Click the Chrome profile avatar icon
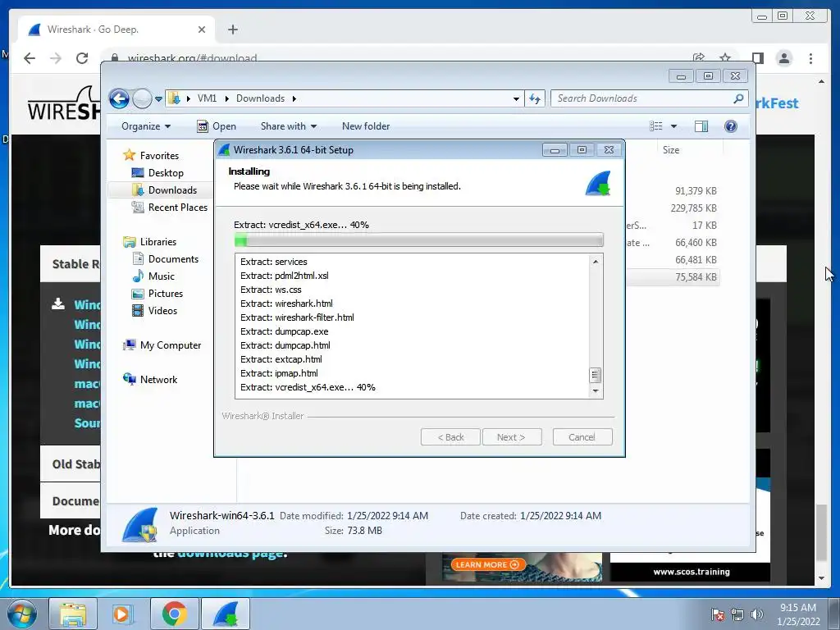840x630 pixels. point(783,58)
